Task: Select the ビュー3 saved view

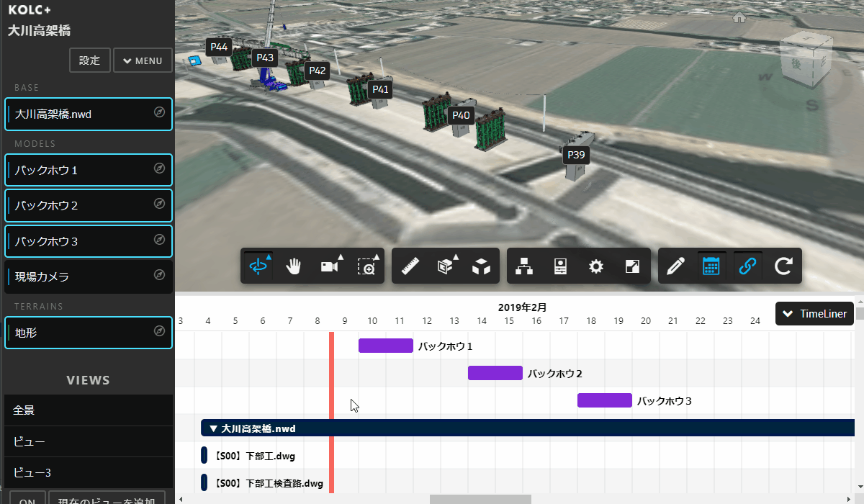Action: tap(88, 473)
